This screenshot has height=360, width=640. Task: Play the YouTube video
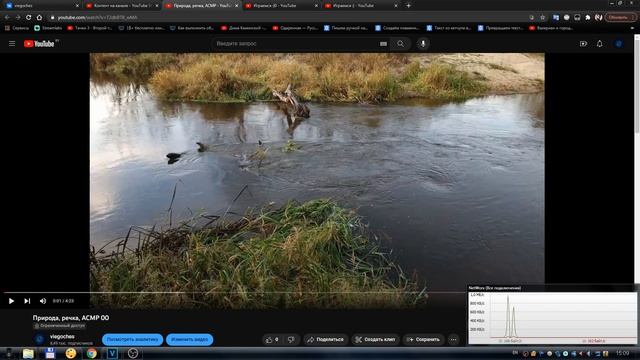tap(11, 301)
